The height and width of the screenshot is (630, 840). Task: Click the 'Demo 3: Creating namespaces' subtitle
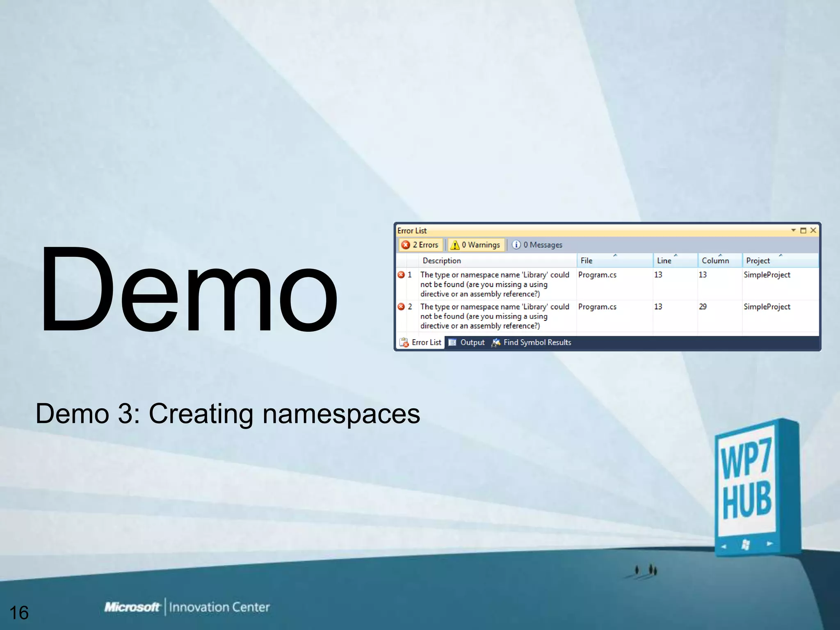228,413
